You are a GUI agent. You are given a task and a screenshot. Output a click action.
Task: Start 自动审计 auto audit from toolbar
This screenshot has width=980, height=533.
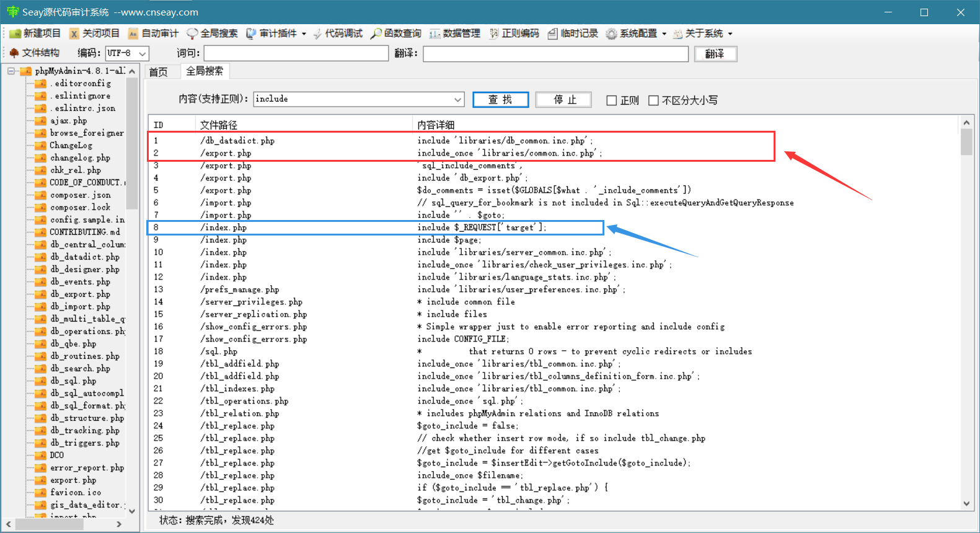click(x=152, y=33)
